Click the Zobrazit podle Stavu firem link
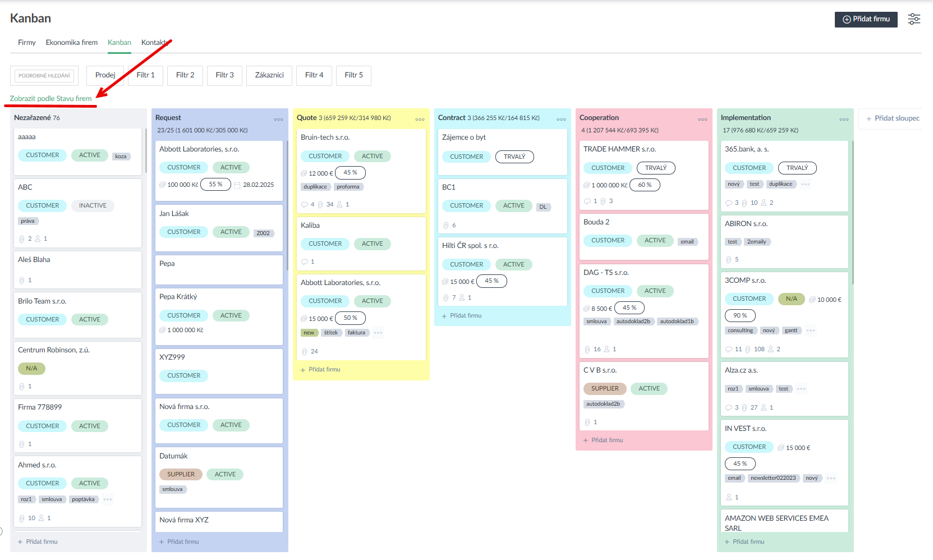933x560 pixels. [x=50, y=99]
